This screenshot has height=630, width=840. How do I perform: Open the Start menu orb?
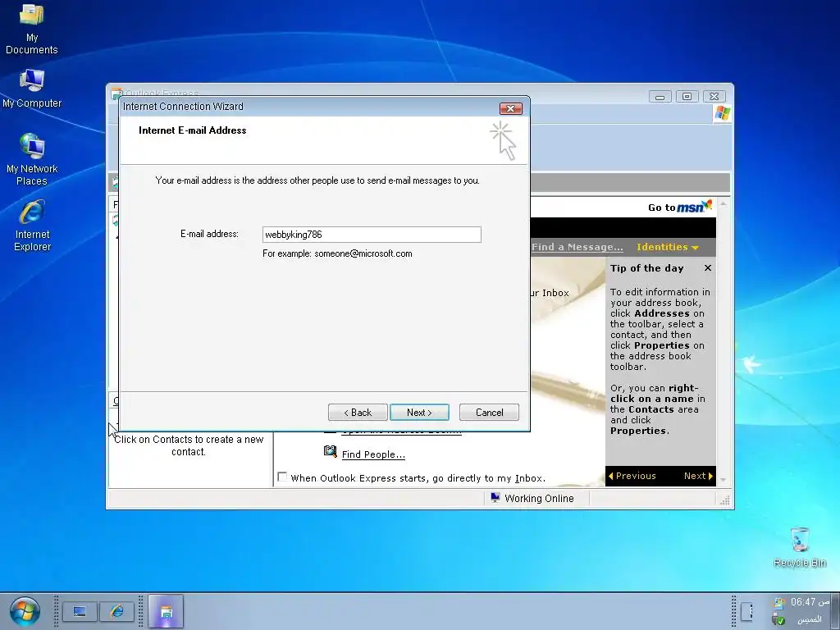[25, 611]
